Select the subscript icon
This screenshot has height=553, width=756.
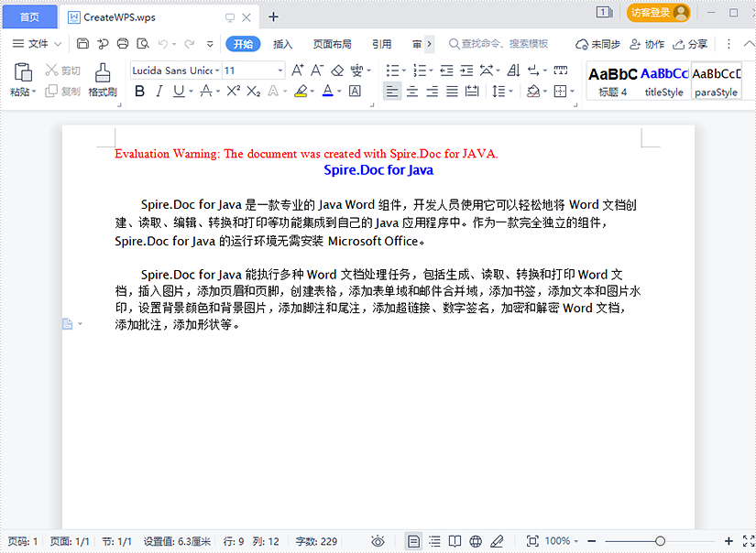(252, 91)
